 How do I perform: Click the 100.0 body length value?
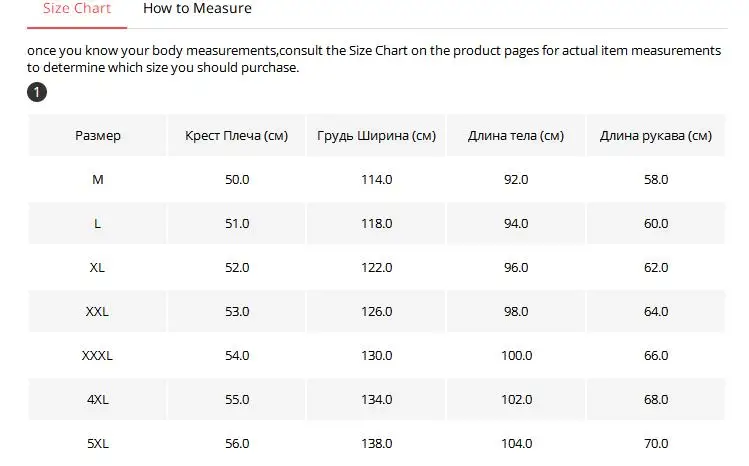point(516,355)
